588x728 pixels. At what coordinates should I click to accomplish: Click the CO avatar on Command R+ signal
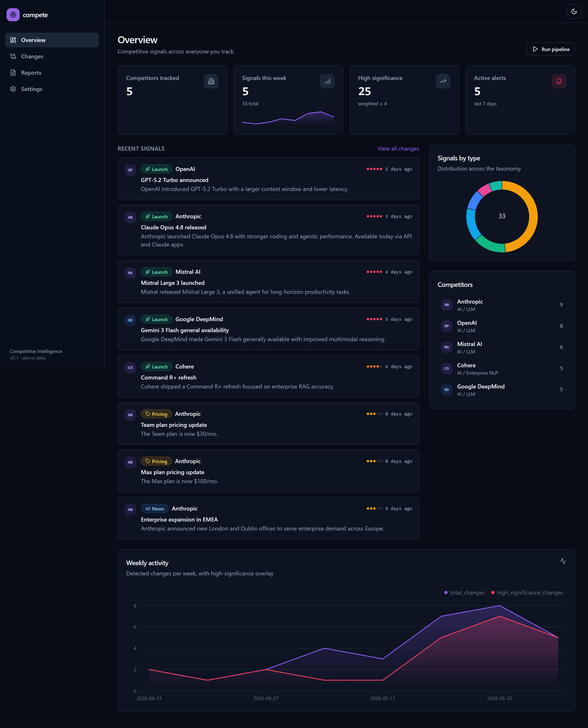pos(130,368)
